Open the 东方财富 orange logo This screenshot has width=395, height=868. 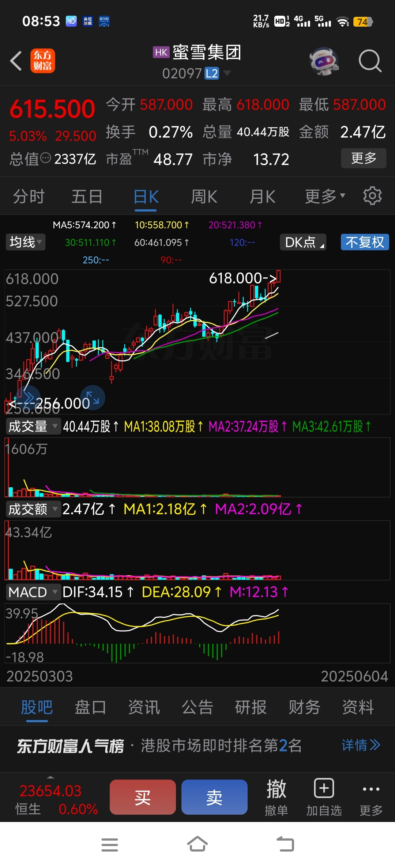pos(43,61)
